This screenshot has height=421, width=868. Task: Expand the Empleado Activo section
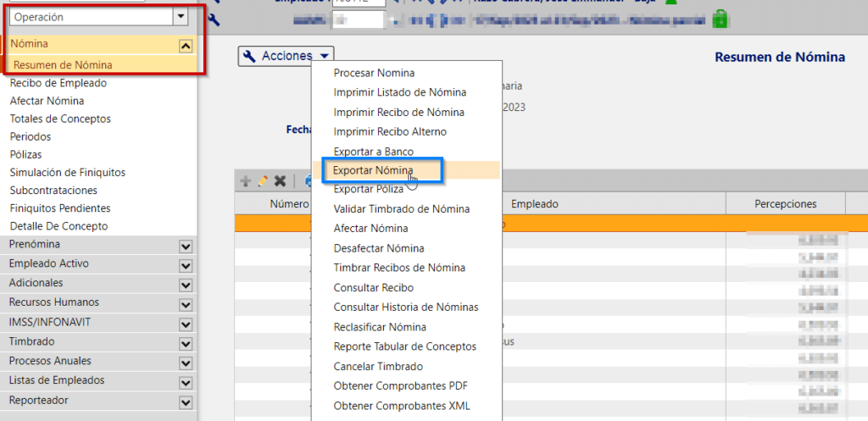186,265
